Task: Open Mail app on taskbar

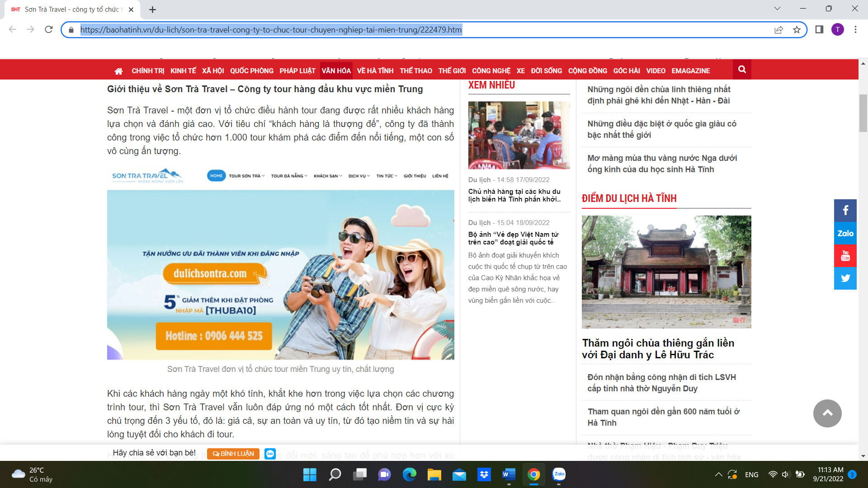Action: pos(459,474)
